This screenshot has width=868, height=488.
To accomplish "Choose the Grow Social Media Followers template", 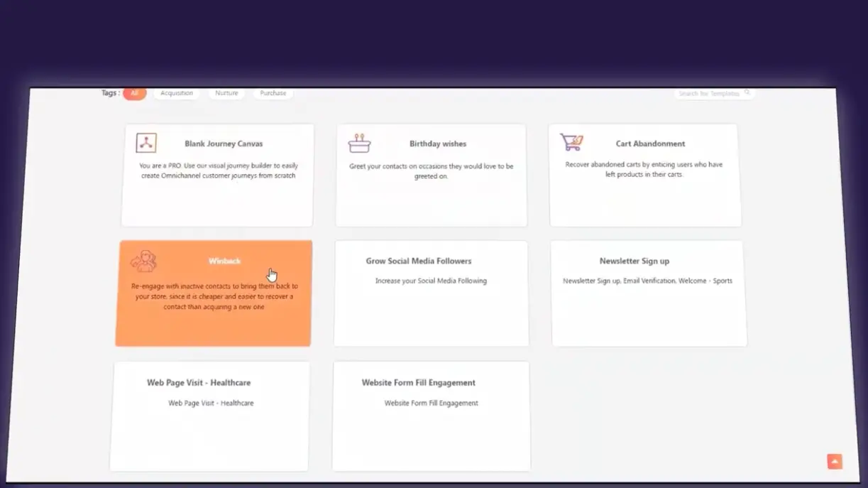I will point(418,261).
